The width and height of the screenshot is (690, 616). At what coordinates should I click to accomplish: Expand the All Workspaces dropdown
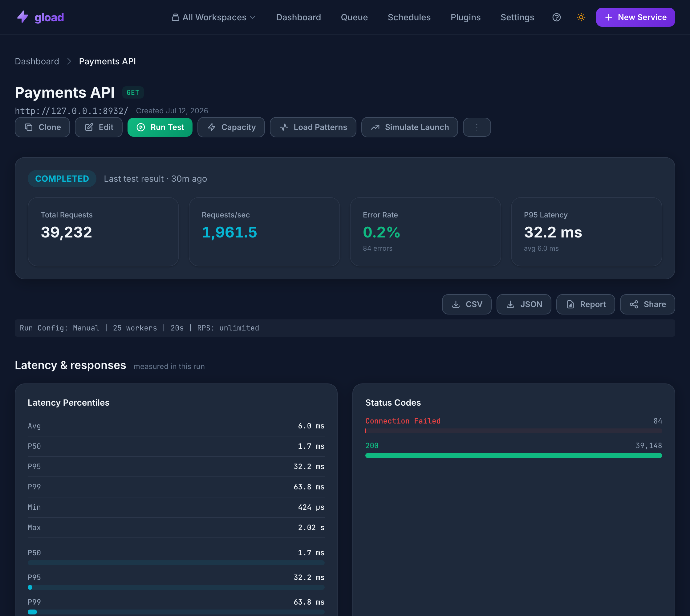click(214, 17)
